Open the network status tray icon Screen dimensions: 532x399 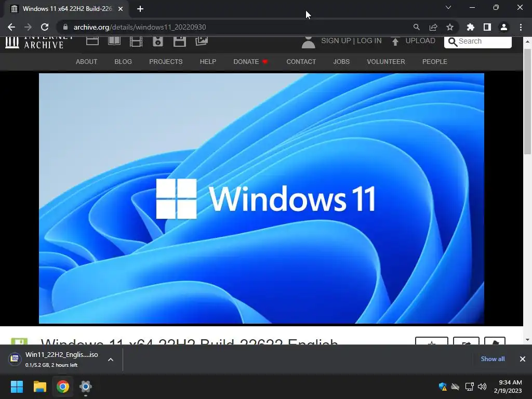pyautogui.click(x=469, y=387)
